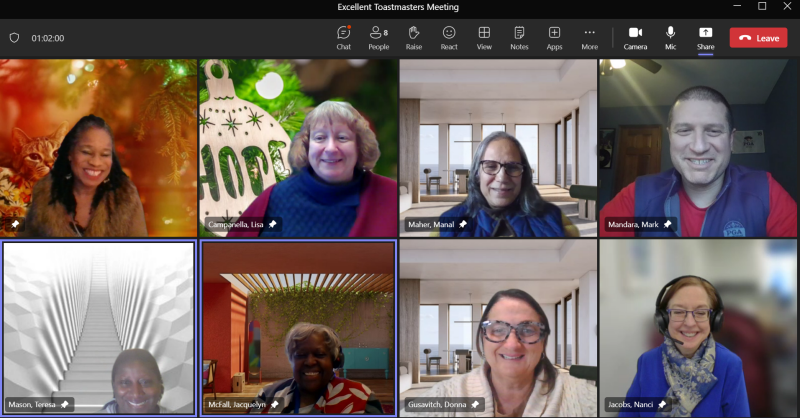Click the pin icon next to Gusavitch, Donna
The width and height of the screenshot is (800, 418).
tap(475, 405)
